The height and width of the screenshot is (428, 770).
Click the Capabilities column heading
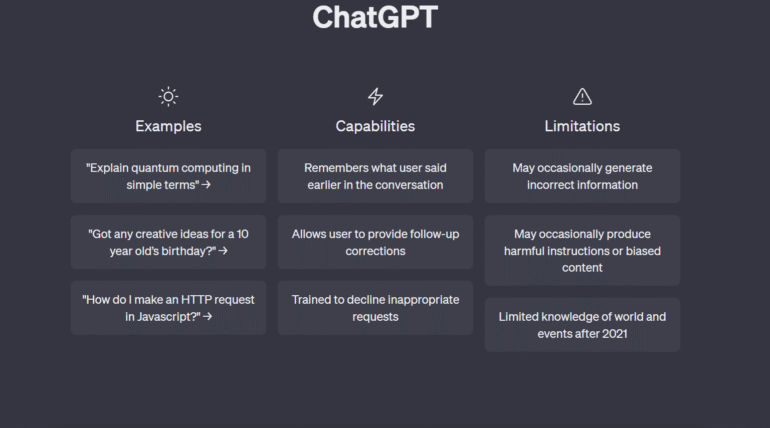(x=375, y=126)
